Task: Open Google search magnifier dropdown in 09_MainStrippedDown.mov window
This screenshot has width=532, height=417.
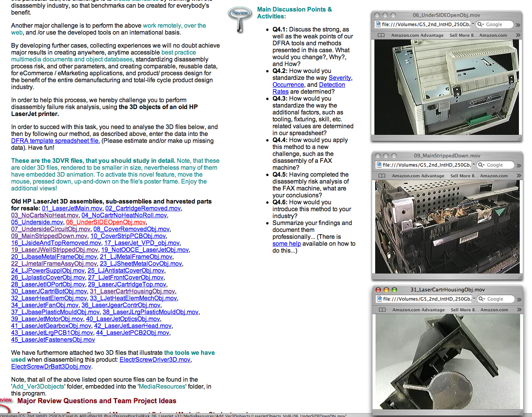Action: pos(481,165)
